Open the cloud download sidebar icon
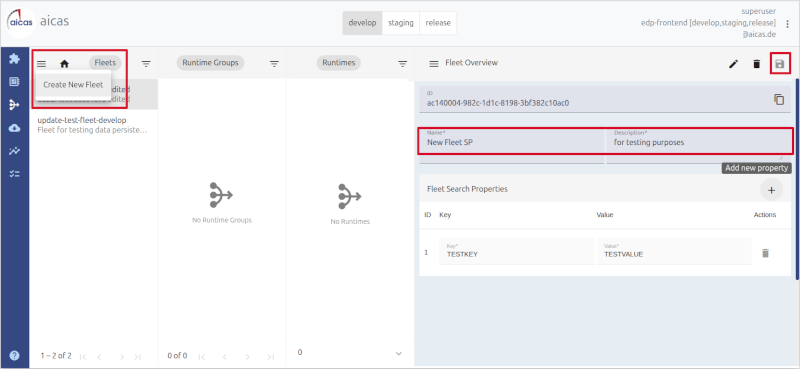The height and width of the screenshot is (369, 800). [15, 128]
